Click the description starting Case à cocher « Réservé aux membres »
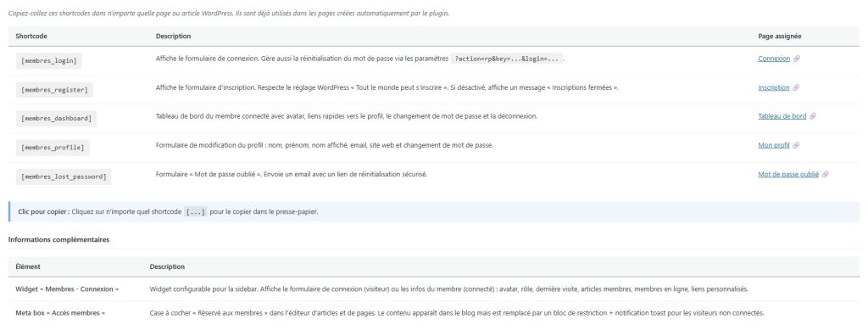This screenshot has width=868, height=336. pos(457,313)
